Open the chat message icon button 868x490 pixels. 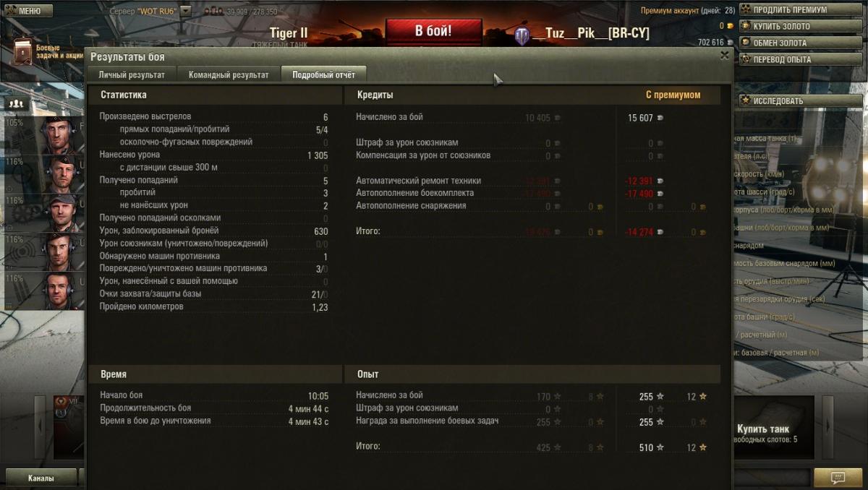838,477
